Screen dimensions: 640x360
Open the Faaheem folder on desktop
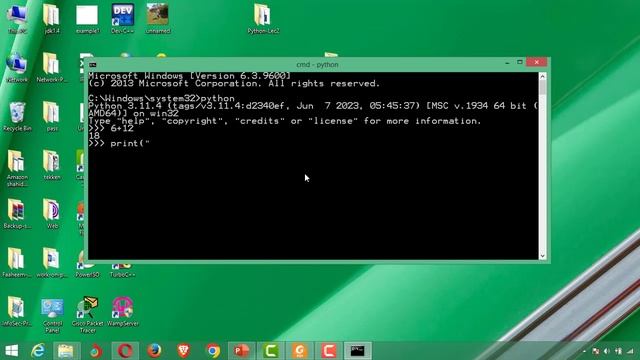[x=17, y=262]
